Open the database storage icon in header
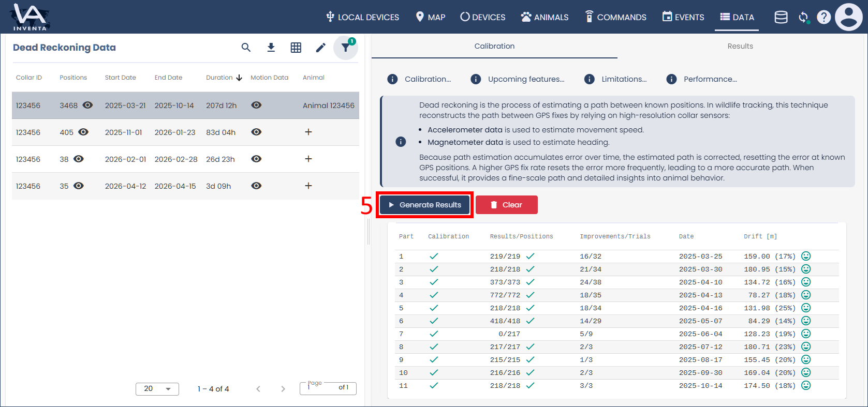The height and width of the screenshot is (407, 868). coord(781,17)
